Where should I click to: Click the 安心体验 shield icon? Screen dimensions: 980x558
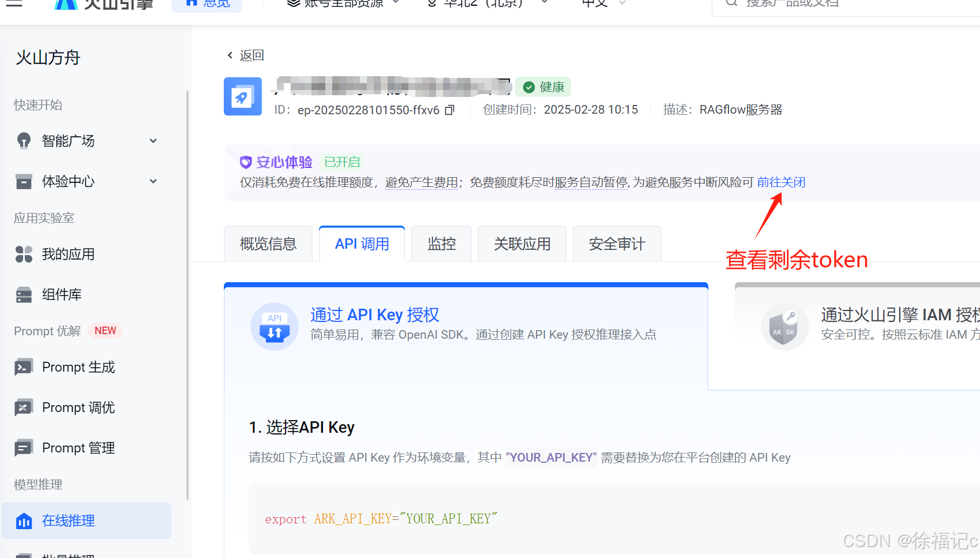click(246, 162)
